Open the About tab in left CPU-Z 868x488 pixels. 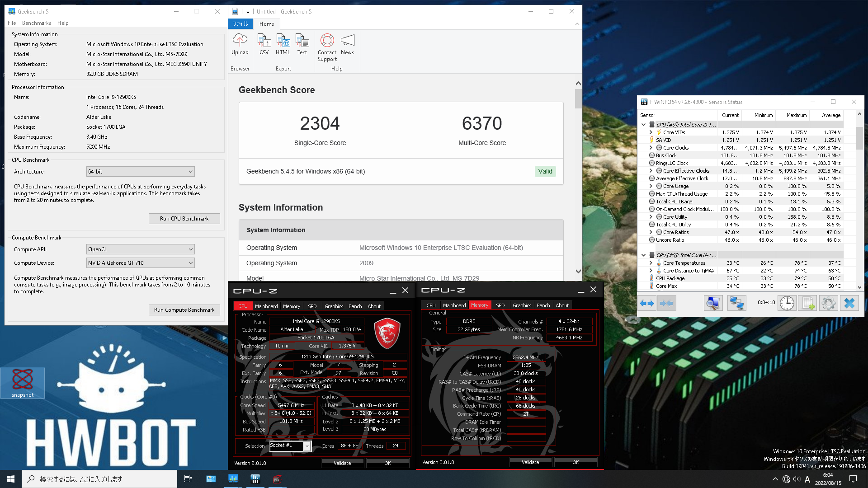click(x=374, y=306)
